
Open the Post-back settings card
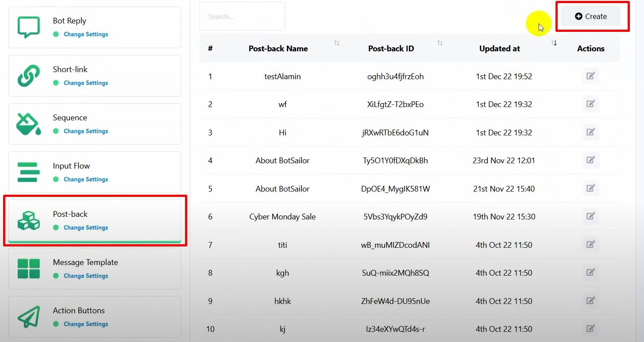coord(95,220)
